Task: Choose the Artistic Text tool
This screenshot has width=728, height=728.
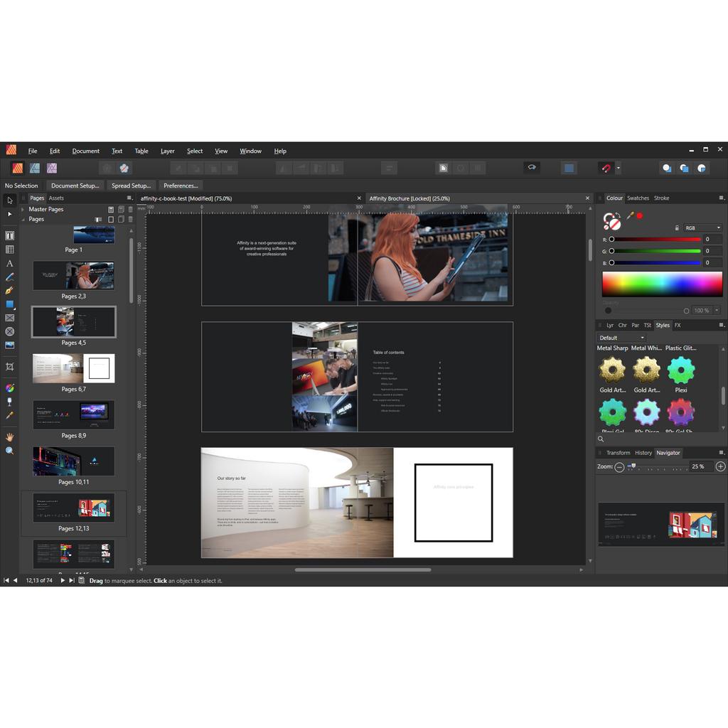Action: click(10, 264)
